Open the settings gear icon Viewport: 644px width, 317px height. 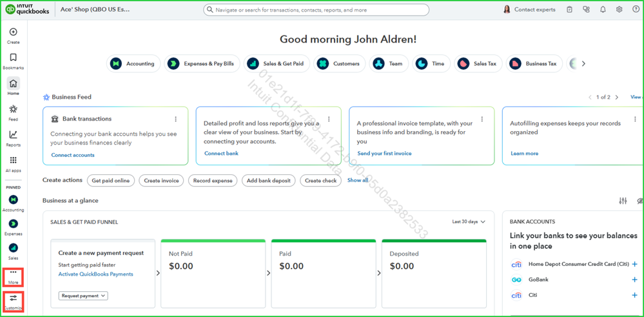pyautogui.click(x=619, y=10)
